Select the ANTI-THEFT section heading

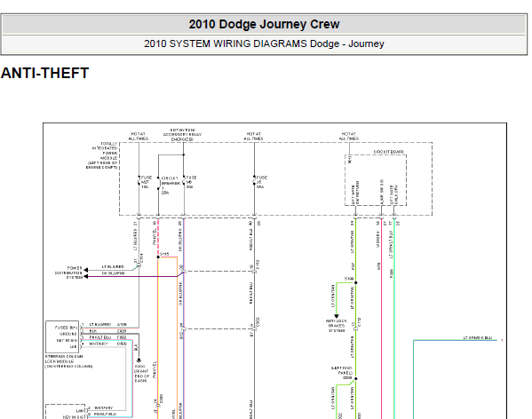click(x=44, y=73)
